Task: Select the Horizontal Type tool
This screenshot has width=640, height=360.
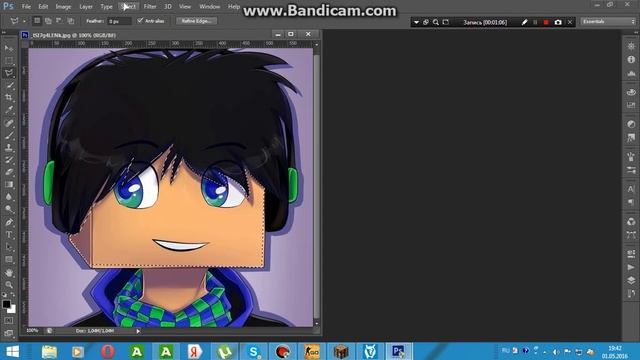Action: (x=9, y=235)
